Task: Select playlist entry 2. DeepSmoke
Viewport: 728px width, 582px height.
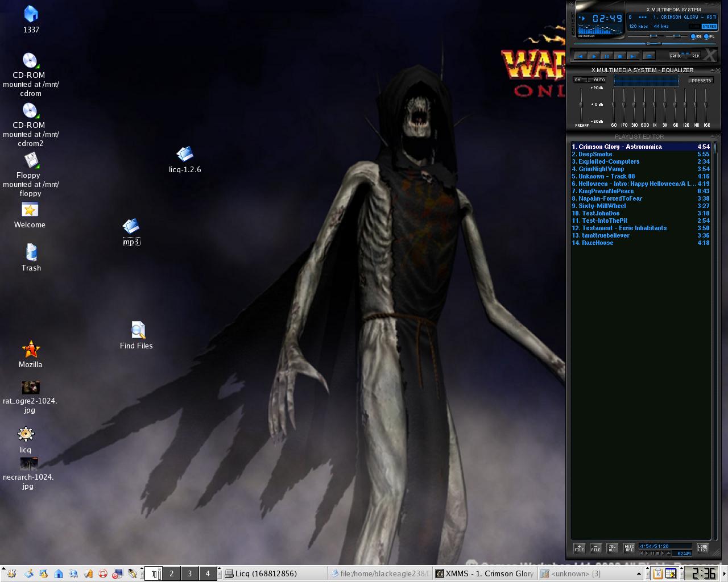Action: pyautogui.click(x=640, y=154)
